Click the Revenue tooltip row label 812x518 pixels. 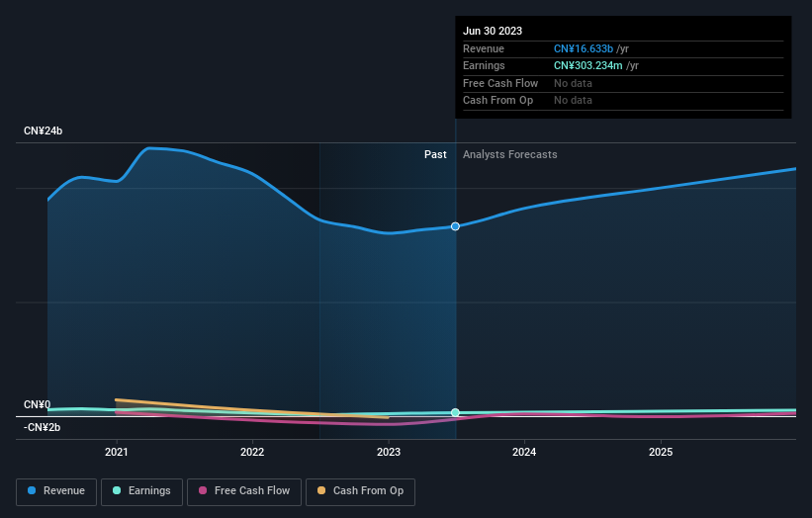(x=484, y=48)
